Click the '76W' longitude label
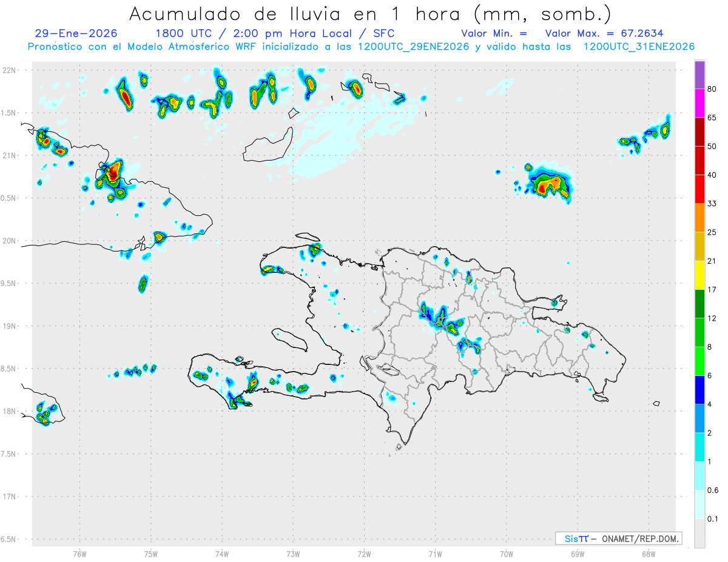 coord(79,554)
